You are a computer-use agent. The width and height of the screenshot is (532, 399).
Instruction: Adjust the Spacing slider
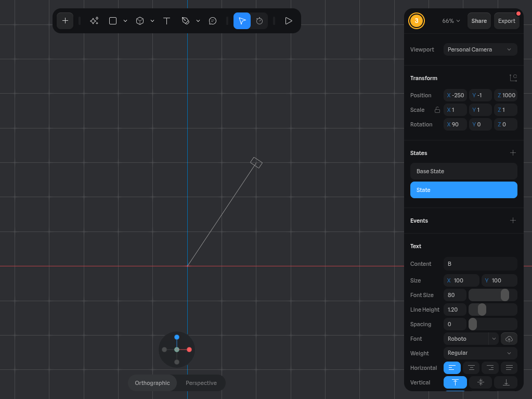[x=493, y=325]
